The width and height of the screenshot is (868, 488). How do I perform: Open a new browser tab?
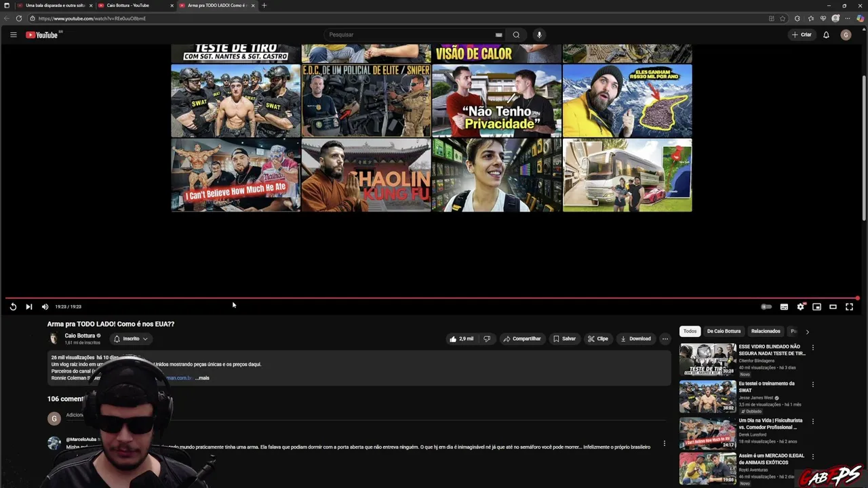[x=264, y=5]
